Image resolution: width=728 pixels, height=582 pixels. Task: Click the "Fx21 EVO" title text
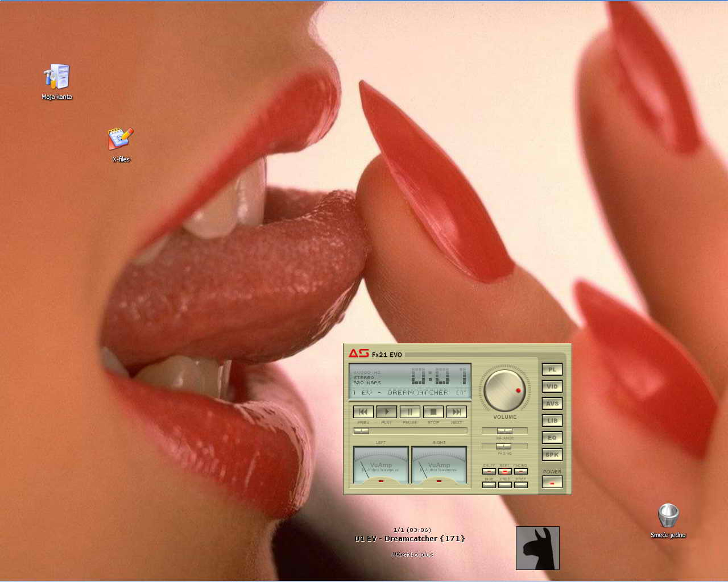point(387,355)
